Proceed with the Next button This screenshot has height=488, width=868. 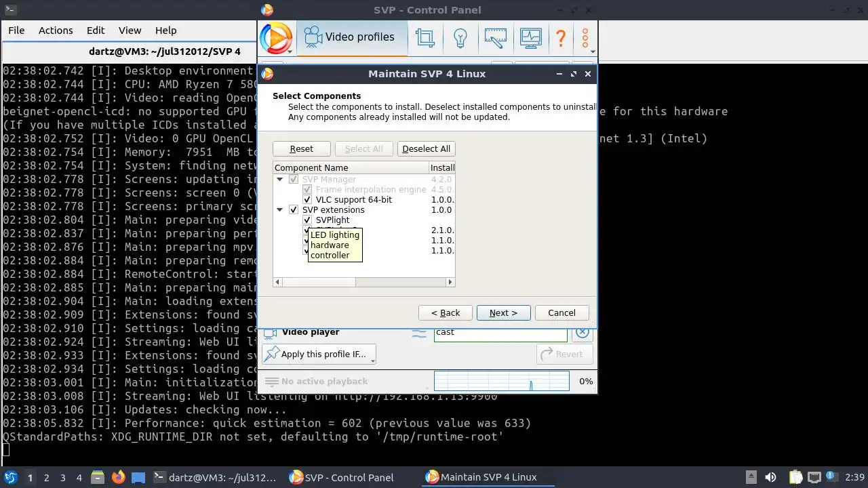[x=503, y=312]
